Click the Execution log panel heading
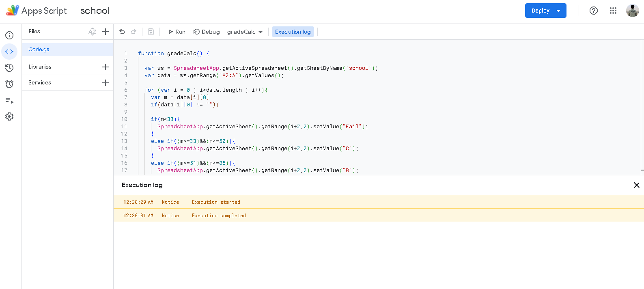The image size is (644, 289). click(142, 185)
